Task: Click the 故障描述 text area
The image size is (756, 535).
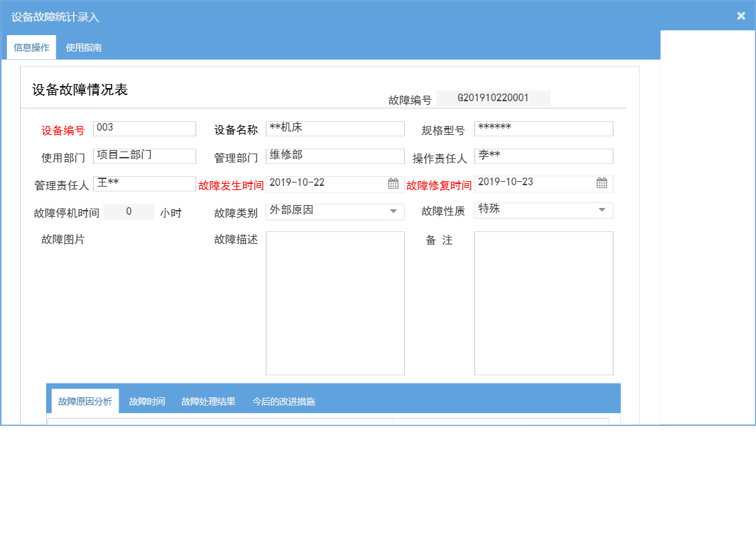Action: (x=335, y=303)
